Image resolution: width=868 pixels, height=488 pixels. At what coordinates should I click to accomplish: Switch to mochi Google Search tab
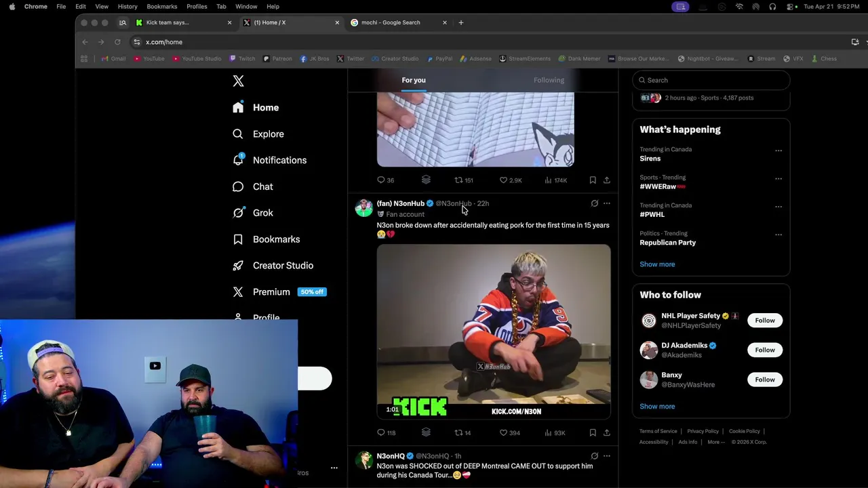click(399, 22)
